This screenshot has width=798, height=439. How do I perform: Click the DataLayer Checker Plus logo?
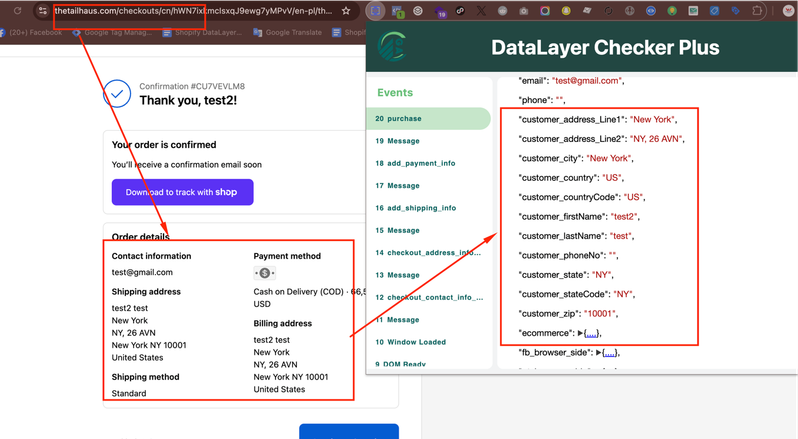pyautogui.click(x=392, y=47)
